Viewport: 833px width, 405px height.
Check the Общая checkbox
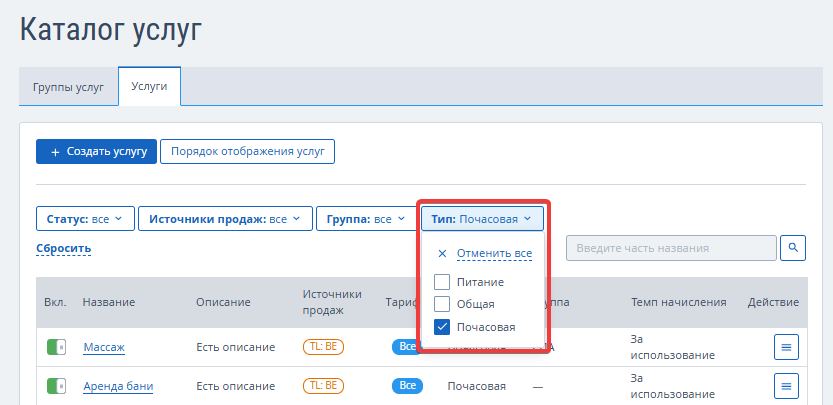tap(442, 304)
